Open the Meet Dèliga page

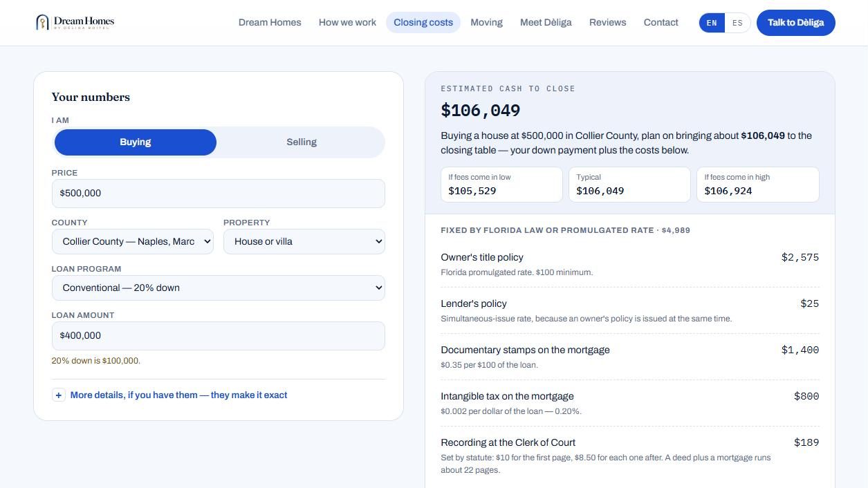click(546, 23)
